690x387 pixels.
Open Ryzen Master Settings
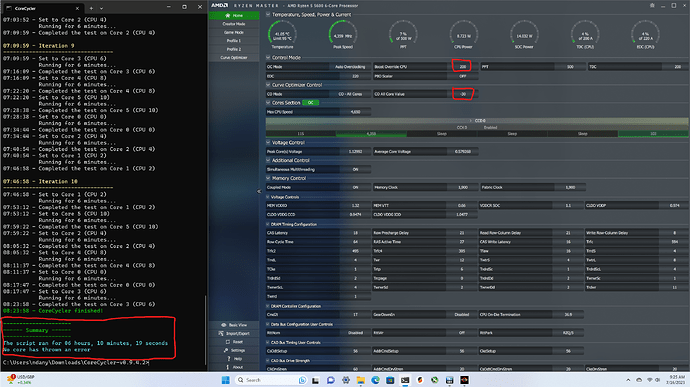(234, 350)
